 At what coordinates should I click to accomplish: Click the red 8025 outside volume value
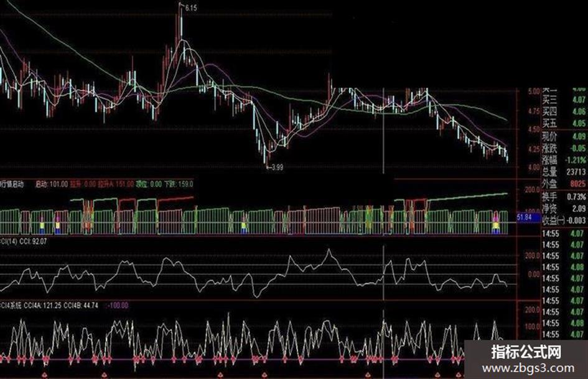point(578,184)
